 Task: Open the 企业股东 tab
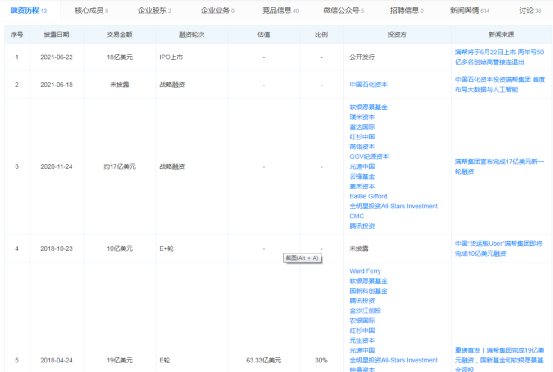(154, 11)
